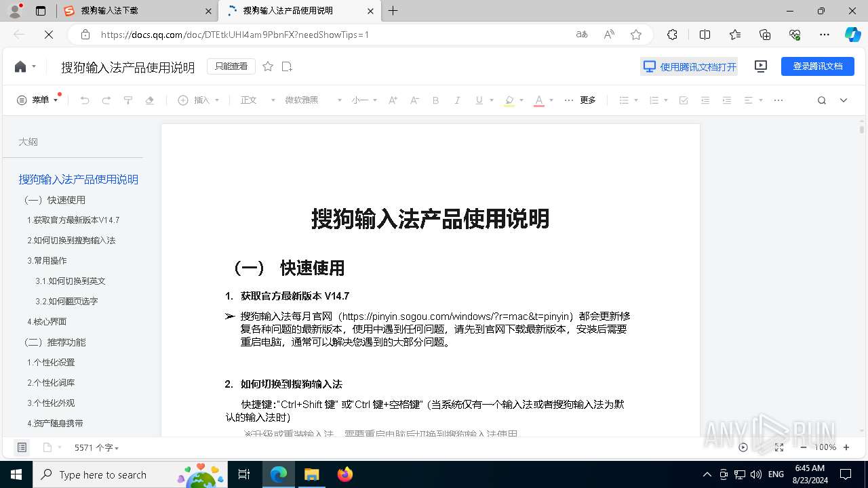Go to outline 2.如何切换到搜狗输入法

point(71,241)
